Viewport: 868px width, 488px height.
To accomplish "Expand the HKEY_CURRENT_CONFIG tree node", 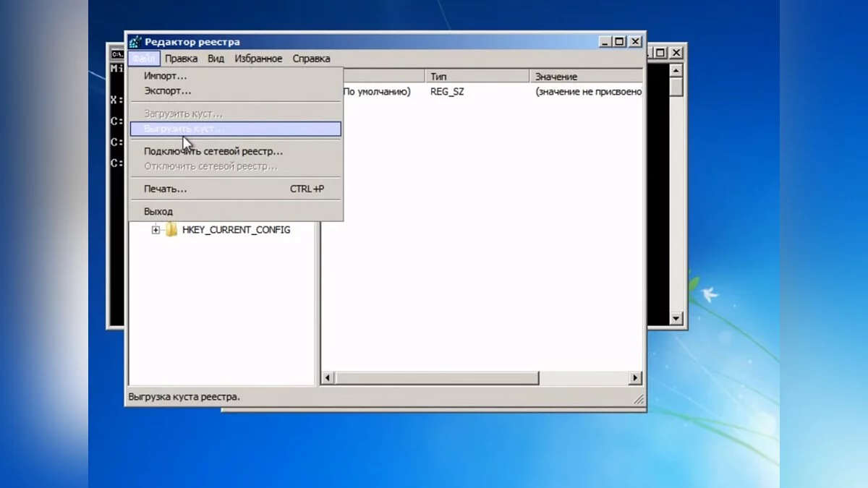I will (156, 230).
